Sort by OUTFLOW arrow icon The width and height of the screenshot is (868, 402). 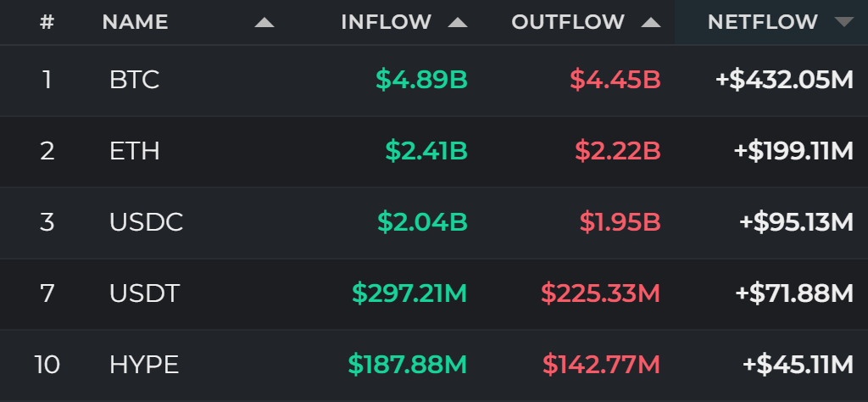(650, 23)
